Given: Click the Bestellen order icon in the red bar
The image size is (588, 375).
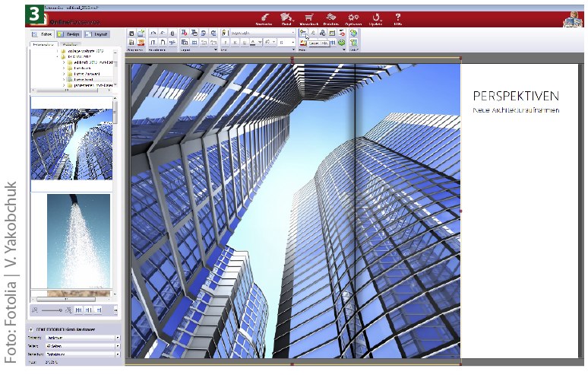Looking at the screenshot, I should (x=330, y=19).
